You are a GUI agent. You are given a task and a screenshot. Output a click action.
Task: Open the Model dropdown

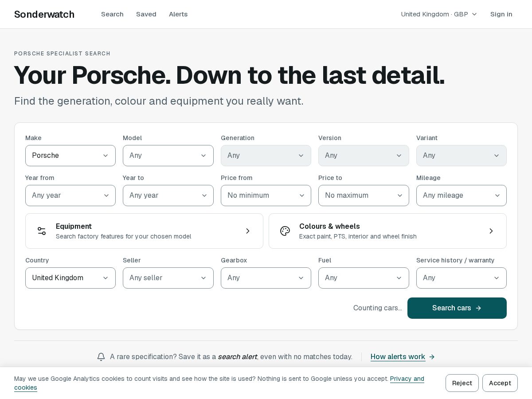click(x=168, y=156)
